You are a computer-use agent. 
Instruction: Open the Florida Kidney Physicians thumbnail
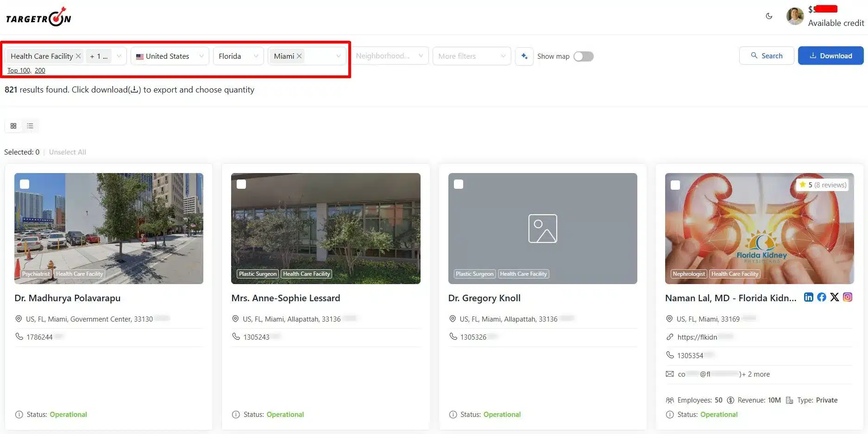[x=759, y=228]
